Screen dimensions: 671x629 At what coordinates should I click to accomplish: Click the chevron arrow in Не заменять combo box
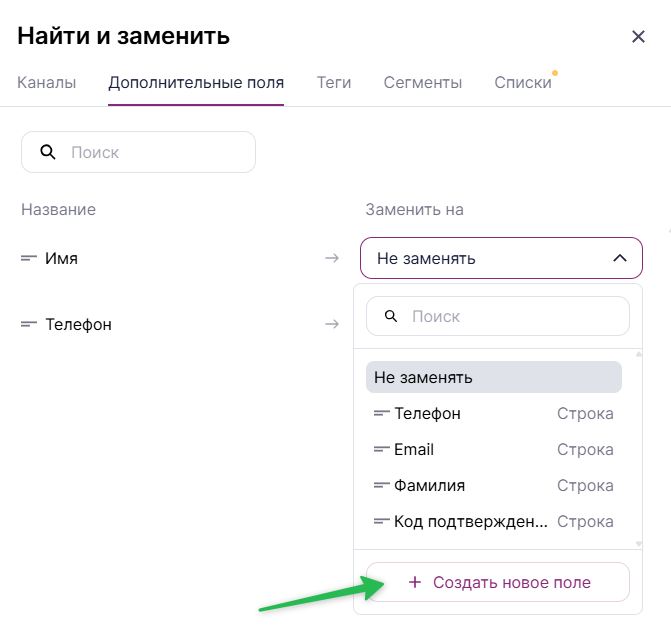[620, 258]
